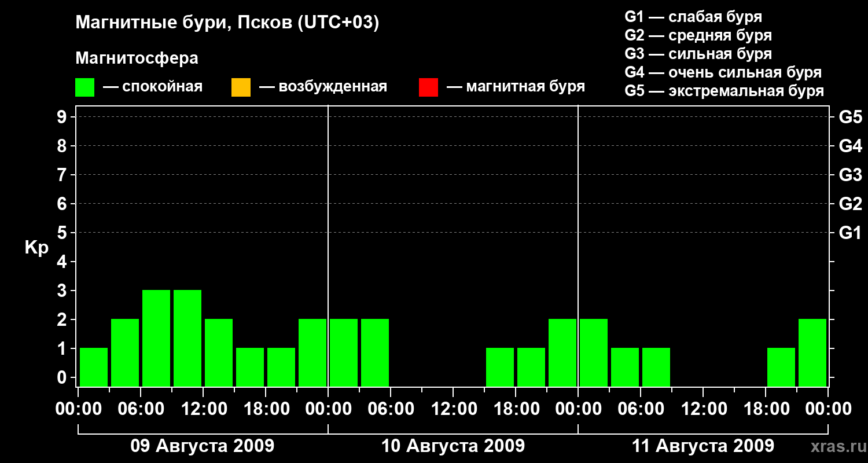868x463 pixels.
Task: Click the 18:00–21:00 bar on 09 Августа
Action: click(x=281, y=367)
